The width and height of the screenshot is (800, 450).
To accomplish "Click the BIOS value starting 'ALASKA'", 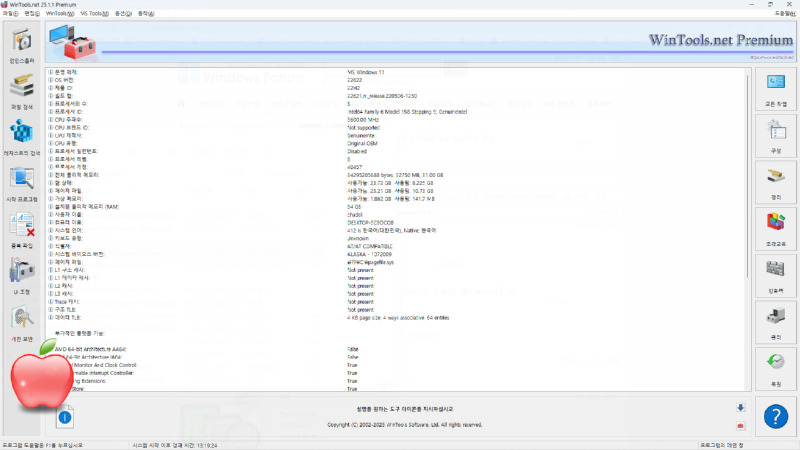I will (x=369, y=254).
